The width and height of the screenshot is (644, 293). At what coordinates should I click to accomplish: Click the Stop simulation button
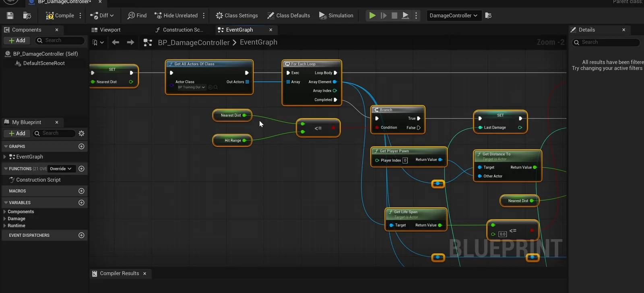394,16
